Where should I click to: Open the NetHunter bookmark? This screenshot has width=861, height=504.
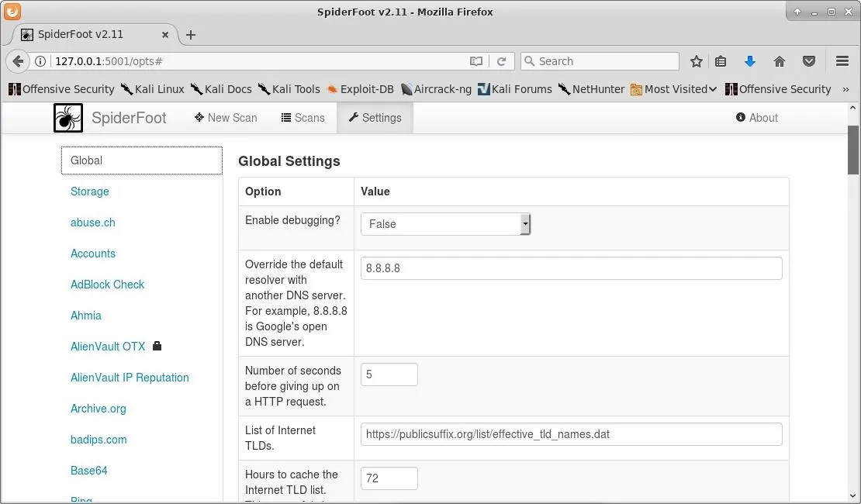591,89
